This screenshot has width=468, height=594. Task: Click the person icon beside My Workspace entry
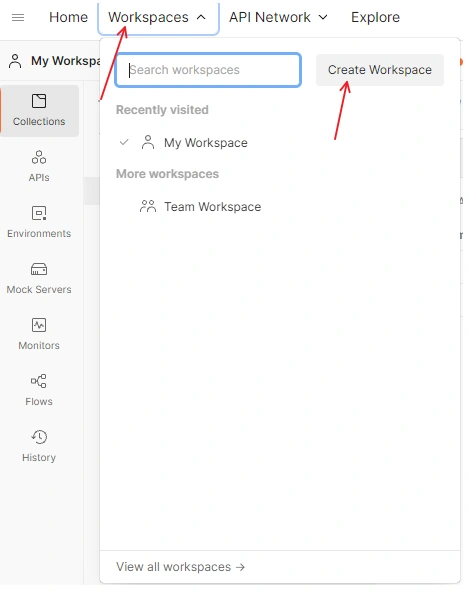click(x=148, y=142)
